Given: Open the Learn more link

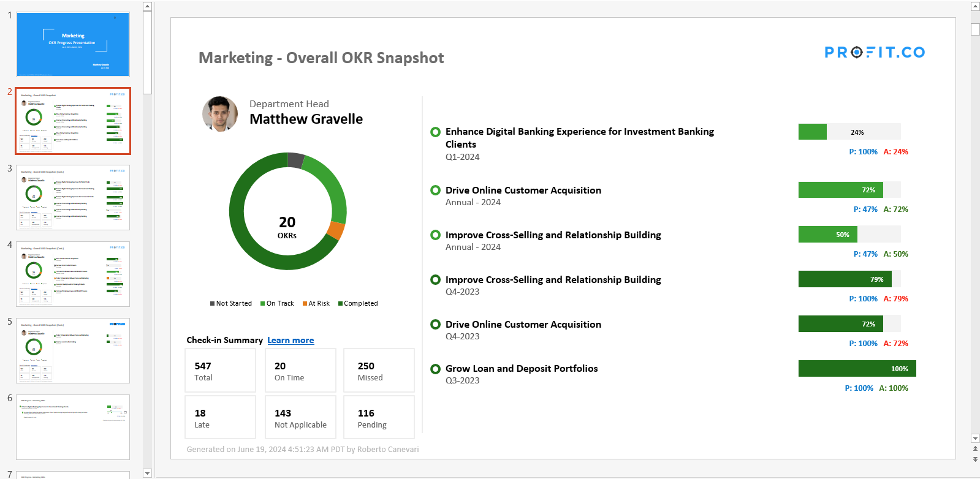Looking at the screenshot, I should pos(291,341).
